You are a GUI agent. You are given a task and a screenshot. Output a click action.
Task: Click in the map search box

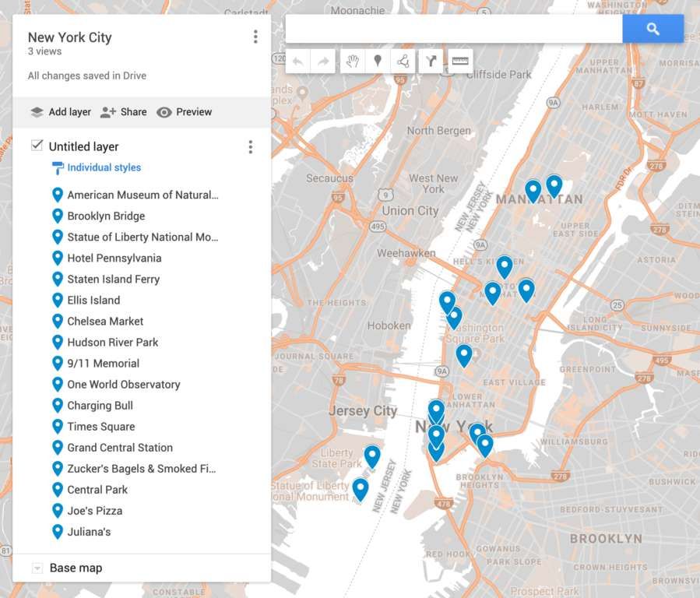point(454,29)
